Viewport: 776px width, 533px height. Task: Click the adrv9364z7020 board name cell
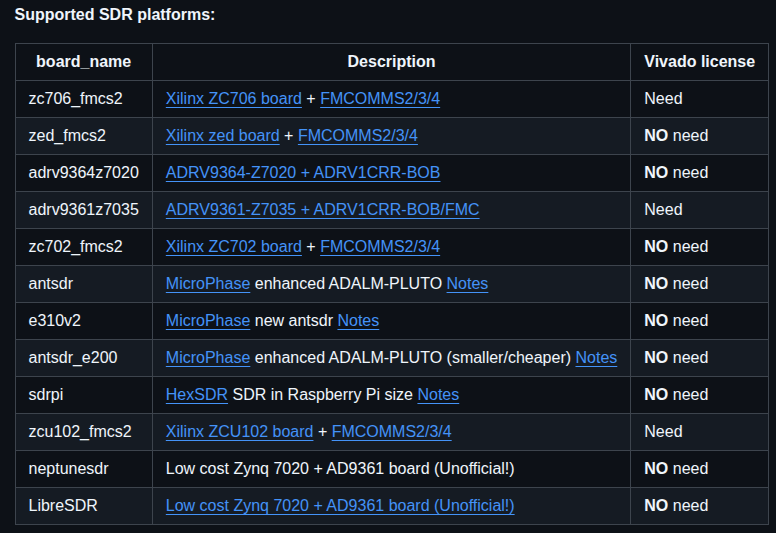click(x=84, y=173)
